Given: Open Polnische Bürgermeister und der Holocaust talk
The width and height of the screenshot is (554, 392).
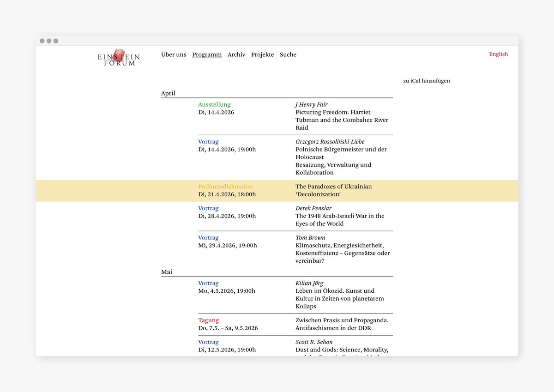Looking at the screenshot, I should point(341,153).
